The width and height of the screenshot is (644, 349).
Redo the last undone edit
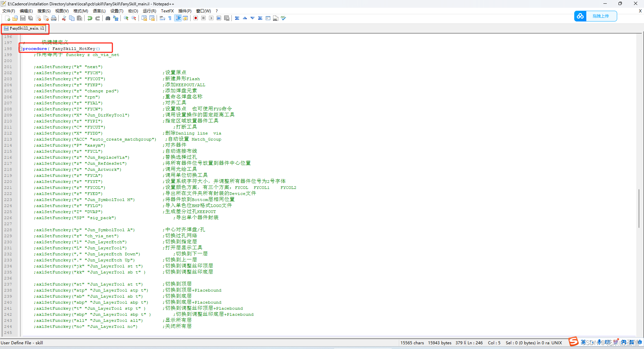pyautogui.click(x=98, y=18)
